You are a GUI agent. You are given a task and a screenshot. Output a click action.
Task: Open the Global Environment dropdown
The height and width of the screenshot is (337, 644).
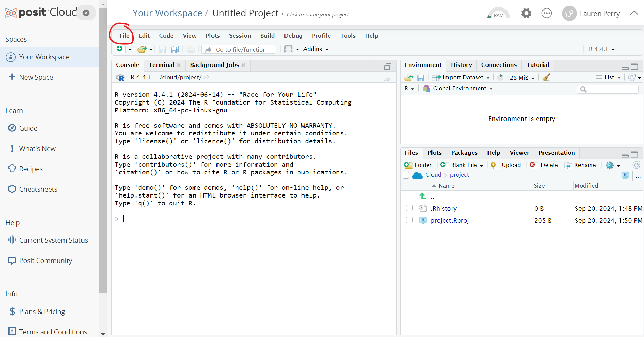tap(458, 89)
